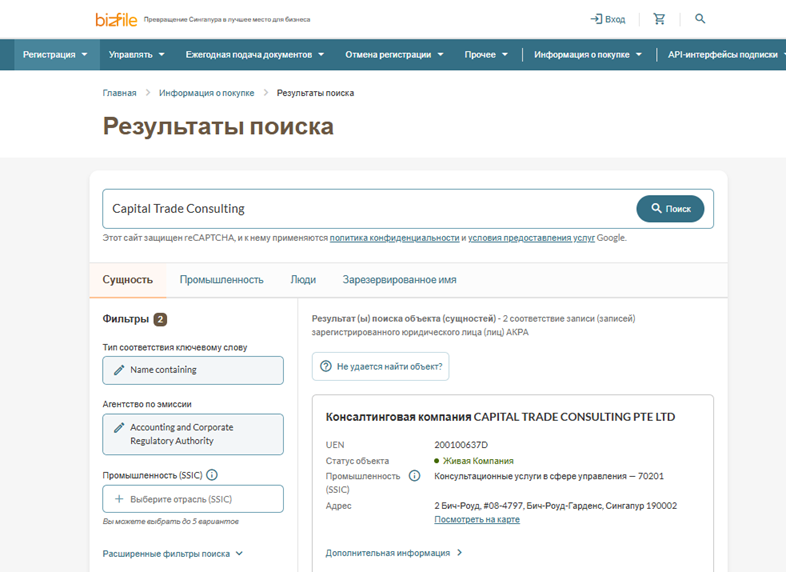Screen dimensions: 786x572
Task: Click UEN value 200100637D
Action: coord(461,445)
